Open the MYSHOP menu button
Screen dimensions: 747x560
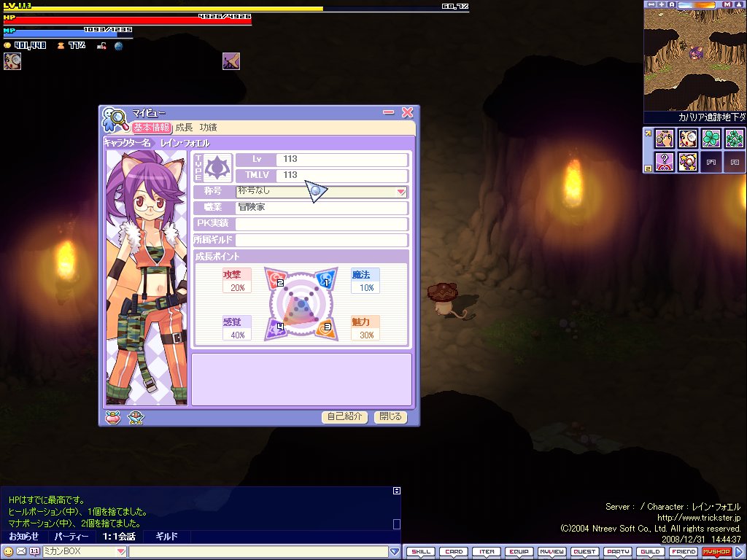click(x=716, y=552)
